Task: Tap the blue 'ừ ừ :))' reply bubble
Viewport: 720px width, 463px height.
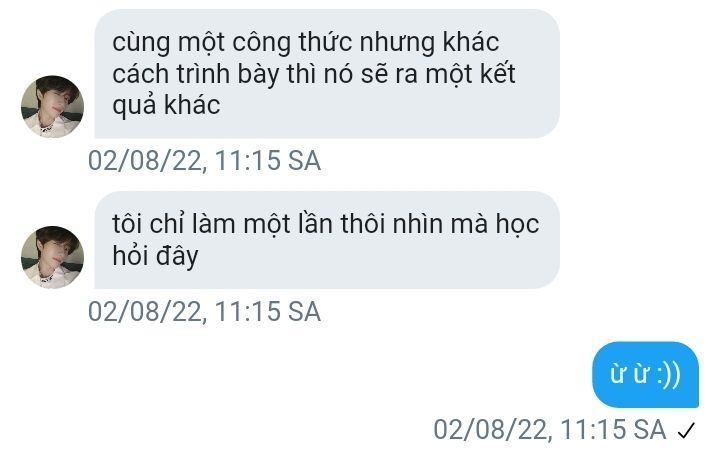Action: (x=646, y=374)
